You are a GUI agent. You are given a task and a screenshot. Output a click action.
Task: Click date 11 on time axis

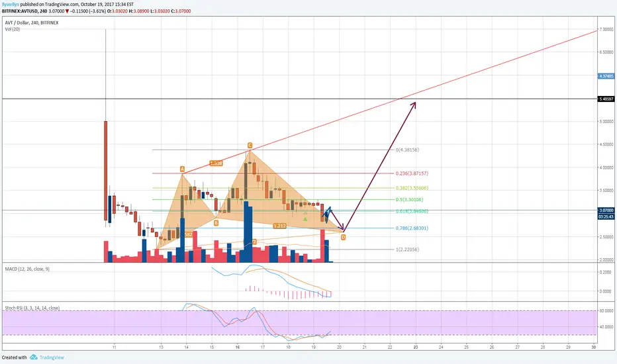click(114, 347)
